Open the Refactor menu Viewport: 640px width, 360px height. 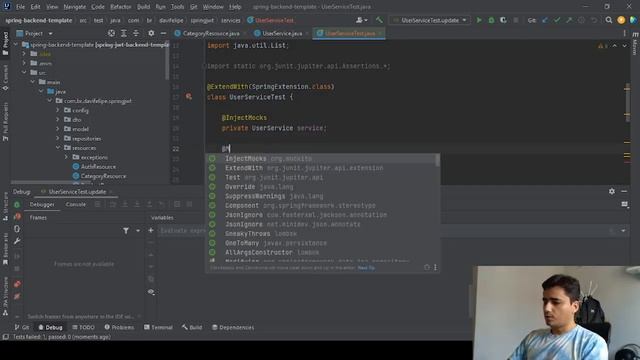tap(121, 7)
